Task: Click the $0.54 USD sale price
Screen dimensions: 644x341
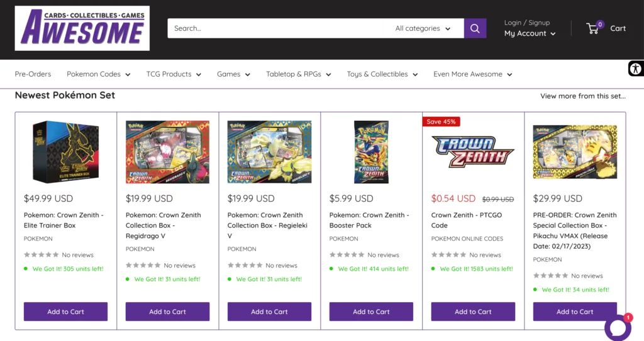Action: tap(453, 198)
